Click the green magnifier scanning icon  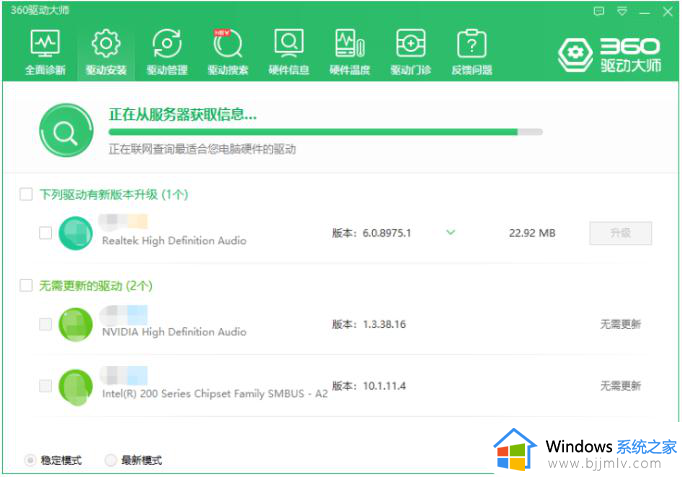point(66,130)
